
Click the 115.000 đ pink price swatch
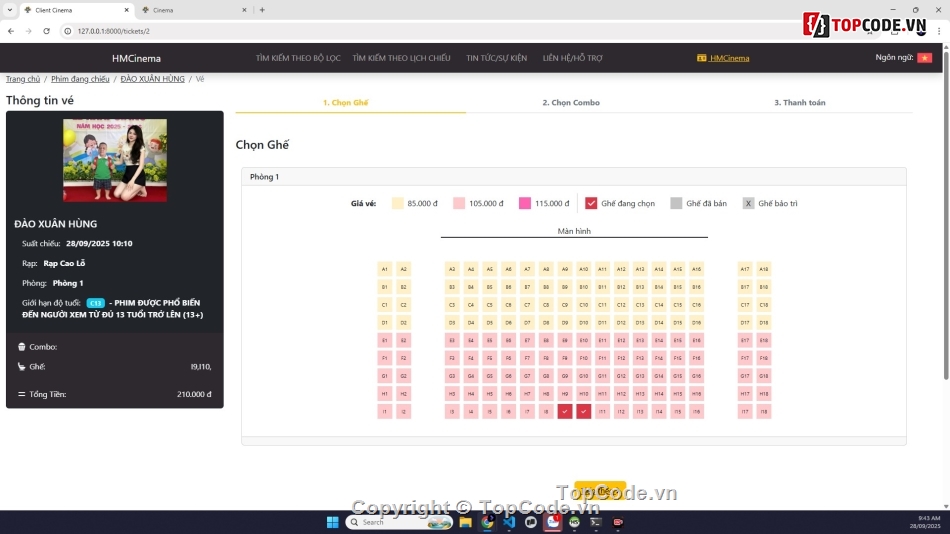(525, 204)
